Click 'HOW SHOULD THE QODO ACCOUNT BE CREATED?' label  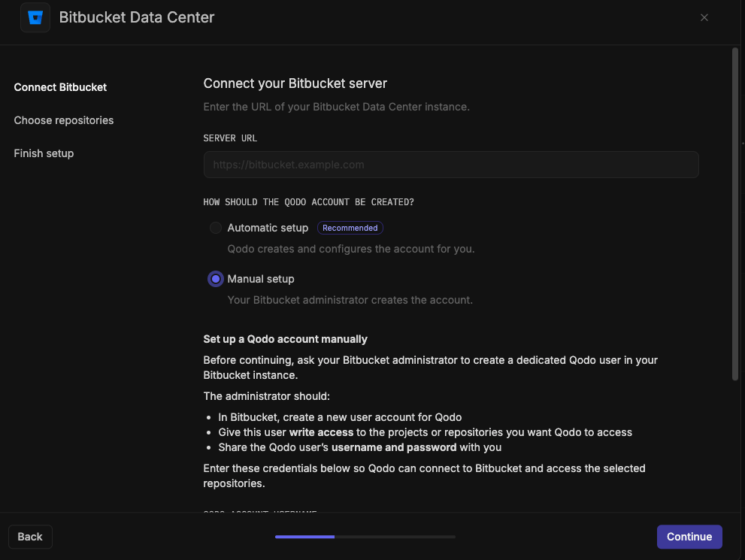[308, 202]
